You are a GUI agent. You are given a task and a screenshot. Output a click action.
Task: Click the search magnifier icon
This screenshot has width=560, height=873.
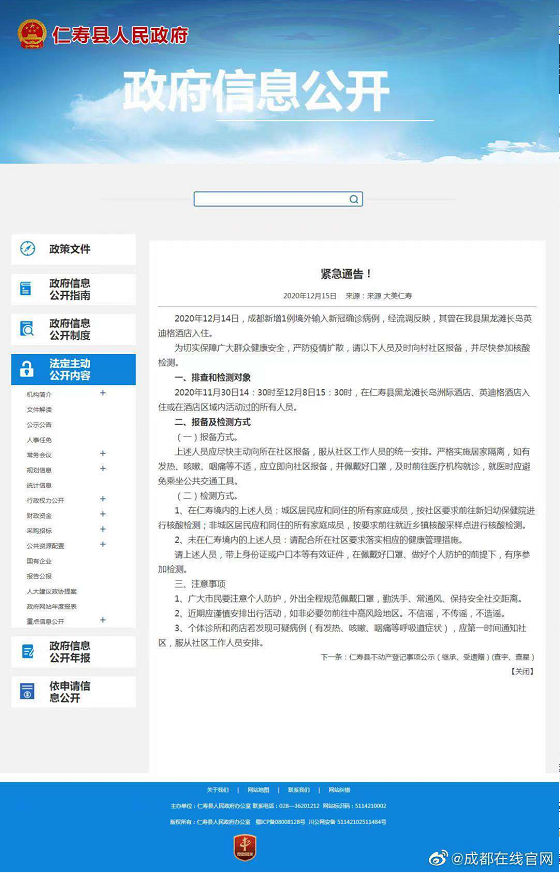[353, 199]
